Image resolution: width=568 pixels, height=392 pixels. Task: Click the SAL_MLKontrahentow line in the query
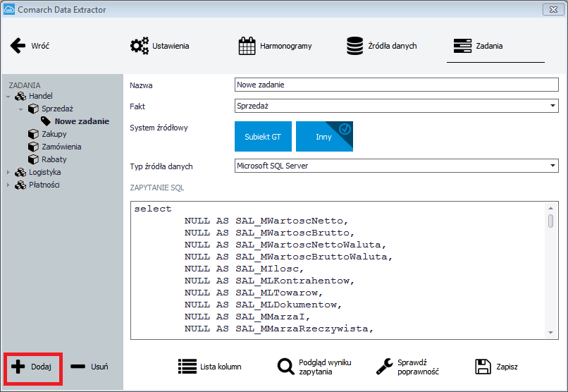(269, 281)
